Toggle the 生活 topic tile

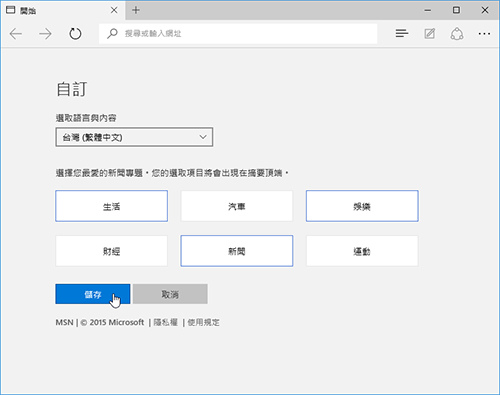[x=112, y=206]
